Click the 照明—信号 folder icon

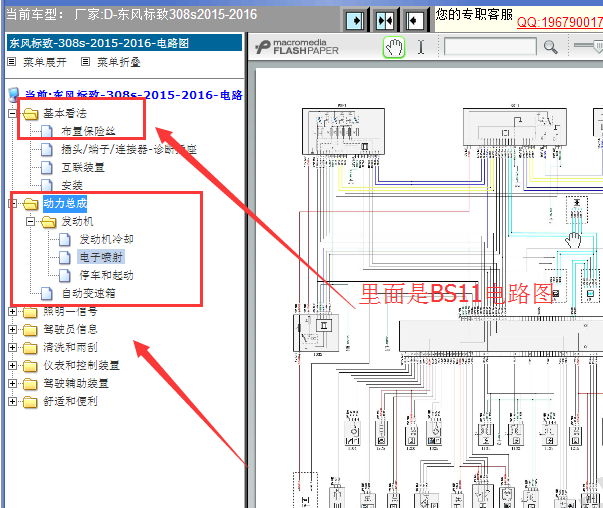30,312
